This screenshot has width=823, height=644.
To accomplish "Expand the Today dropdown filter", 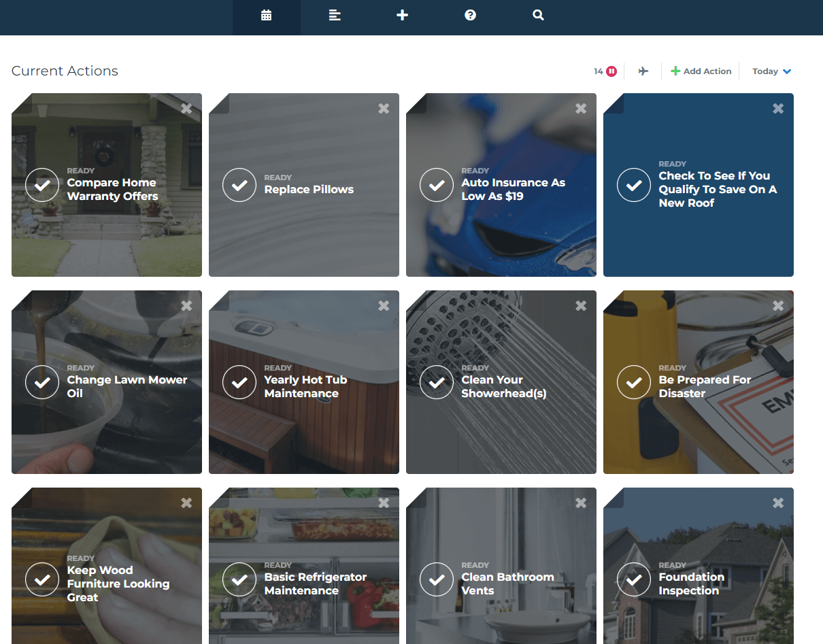I will pyautogui.click(x=771, y=71).
